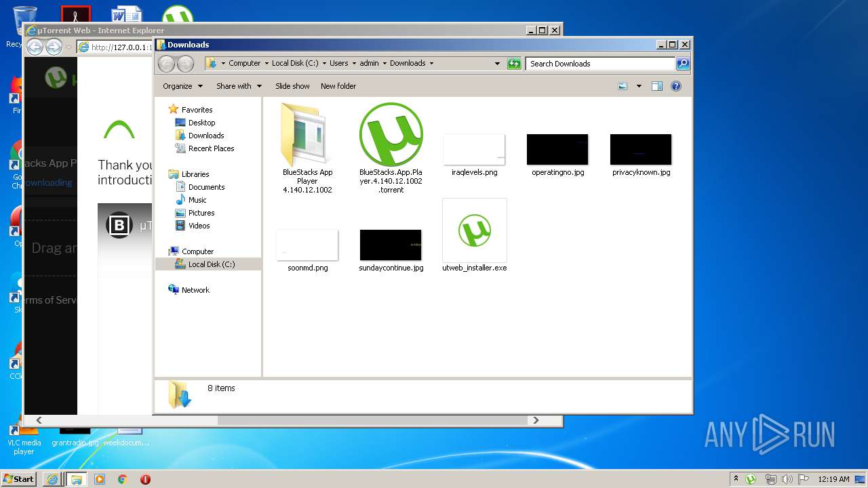Click the network tray icon
This screenshot has height=488, width=868.
pos(770,479)
